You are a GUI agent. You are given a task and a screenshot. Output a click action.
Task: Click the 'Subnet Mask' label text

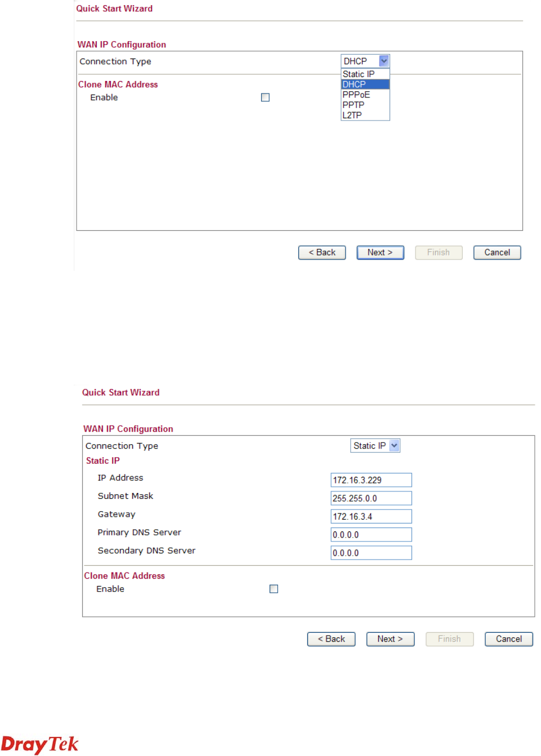(x=125, y=496)
